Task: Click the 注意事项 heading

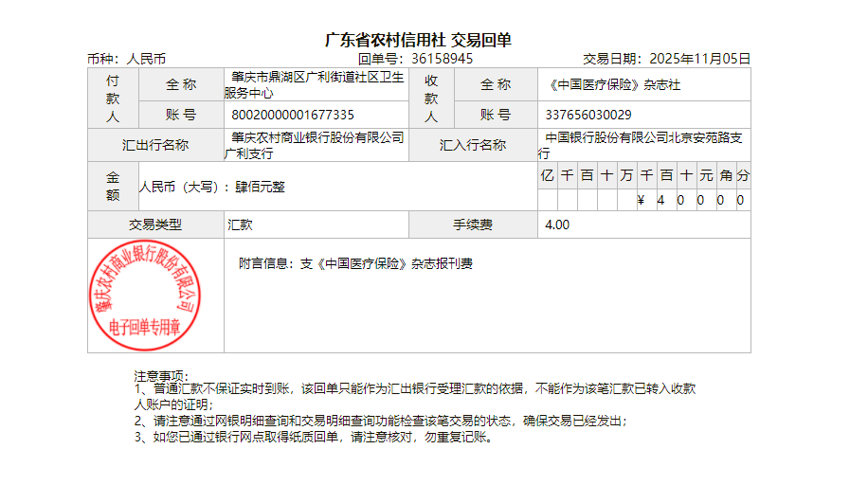Action: tap(162, 376)
